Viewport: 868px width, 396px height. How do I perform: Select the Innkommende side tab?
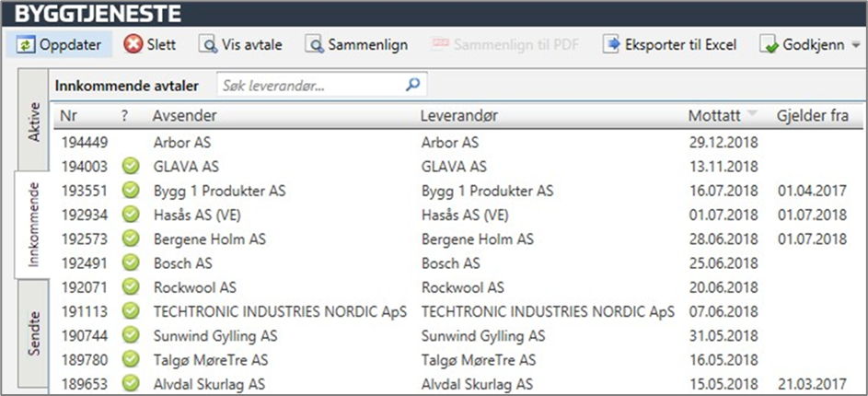35,227
